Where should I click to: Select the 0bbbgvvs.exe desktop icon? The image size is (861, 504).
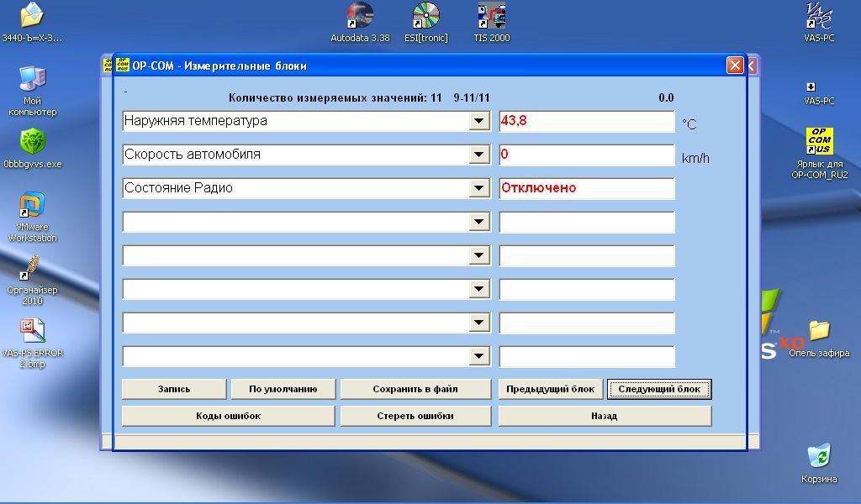(33, 149)
